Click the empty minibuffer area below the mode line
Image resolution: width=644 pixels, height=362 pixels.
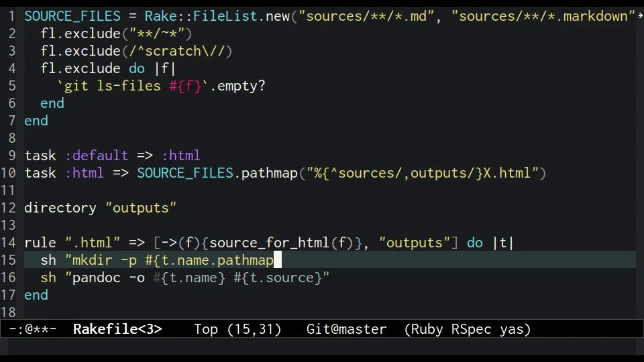coord(322,347)
